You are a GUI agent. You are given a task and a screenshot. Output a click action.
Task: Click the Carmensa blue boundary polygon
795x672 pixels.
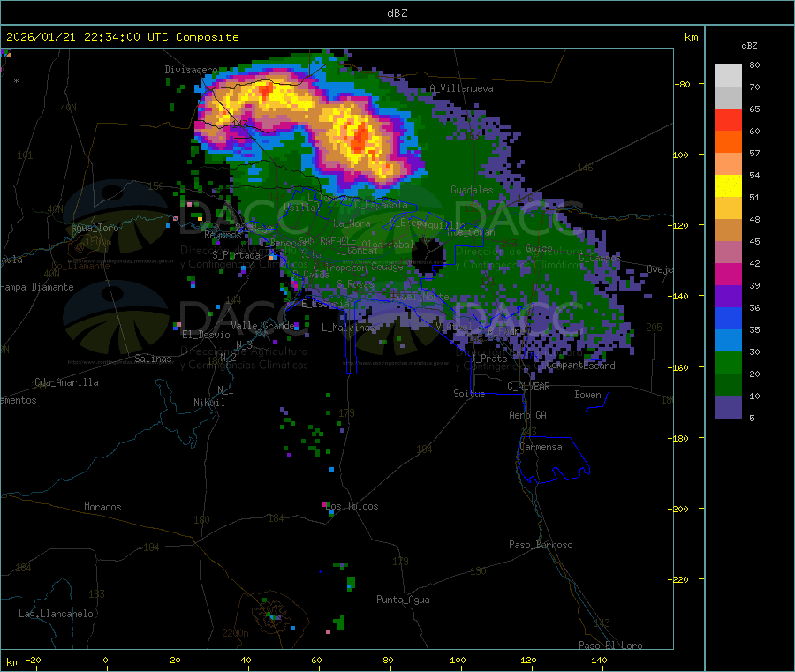coord(553,459)
